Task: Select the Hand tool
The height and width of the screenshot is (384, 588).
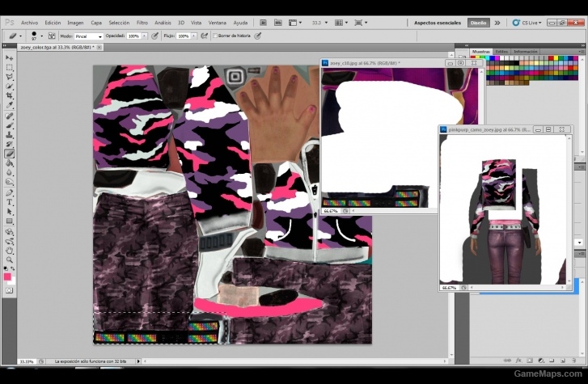Action: 9,250
